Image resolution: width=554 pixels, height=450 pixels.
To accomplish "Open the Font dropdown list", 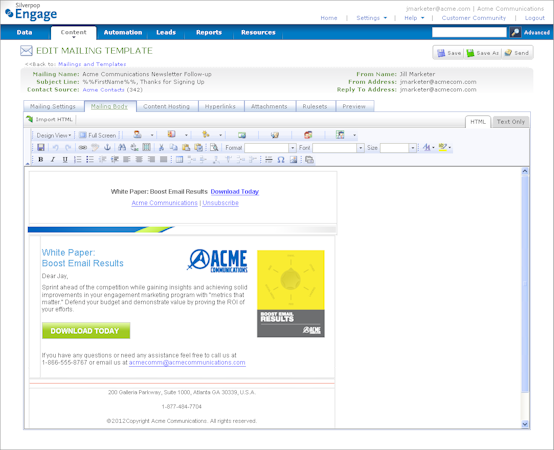I will (360, 148).
